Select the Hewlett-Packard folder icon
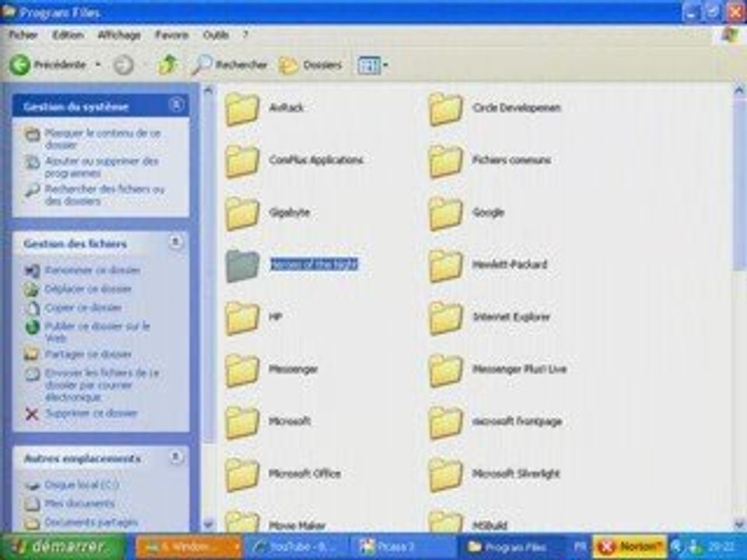The height and width of the screenshot is (560, 747). tap(445, 265)
